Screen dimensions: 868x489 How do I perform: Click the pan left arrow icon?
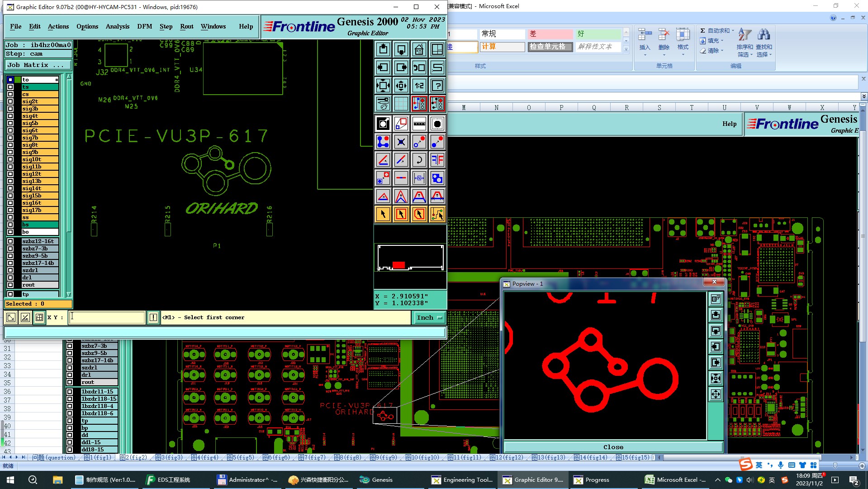(x=383, y=67)
